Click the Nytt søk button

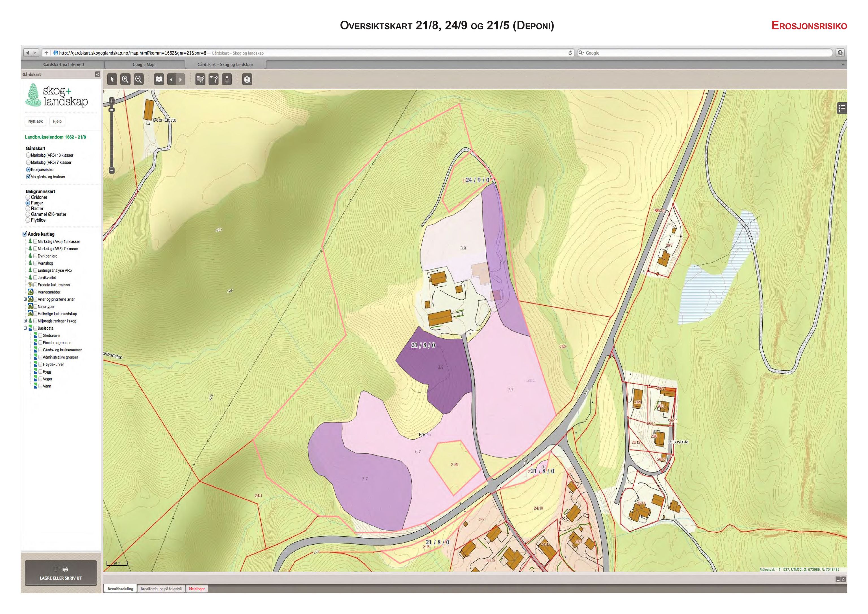point(36,122)
